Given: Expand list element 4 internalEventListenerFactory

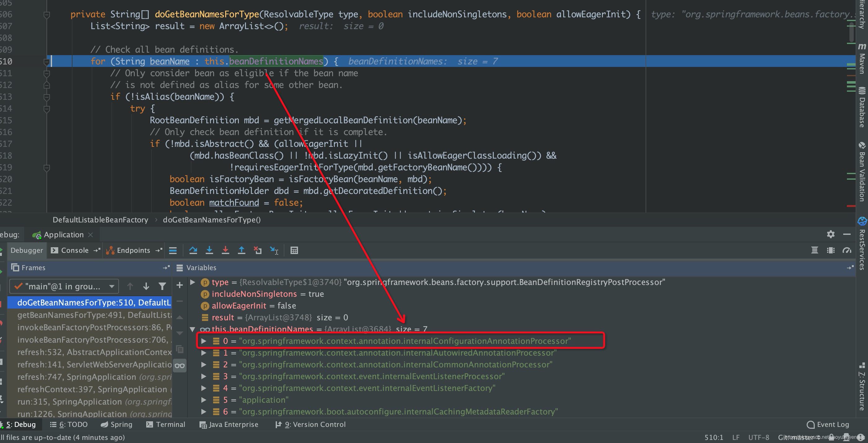Looking at the screenshot, I should point(204,388).
